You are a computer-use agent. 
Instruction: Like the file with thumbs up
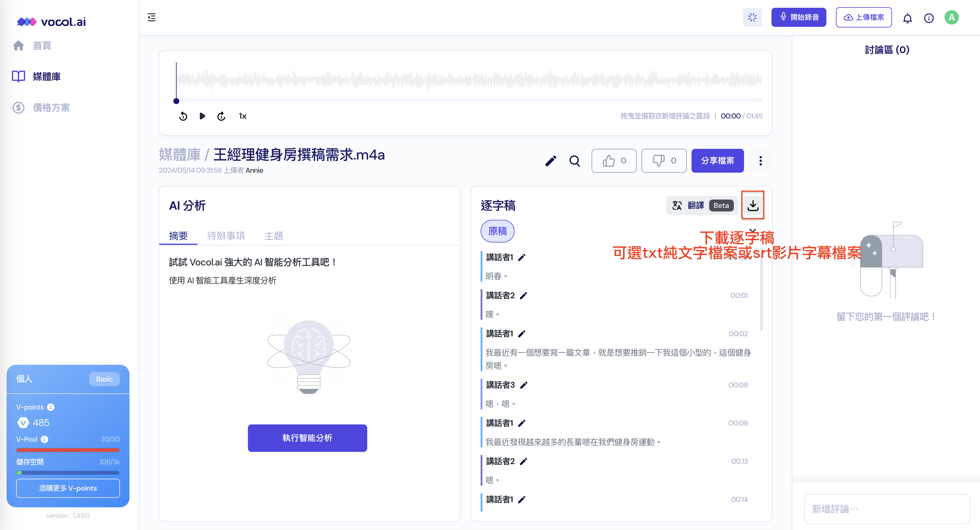click(x=614, y=161)
